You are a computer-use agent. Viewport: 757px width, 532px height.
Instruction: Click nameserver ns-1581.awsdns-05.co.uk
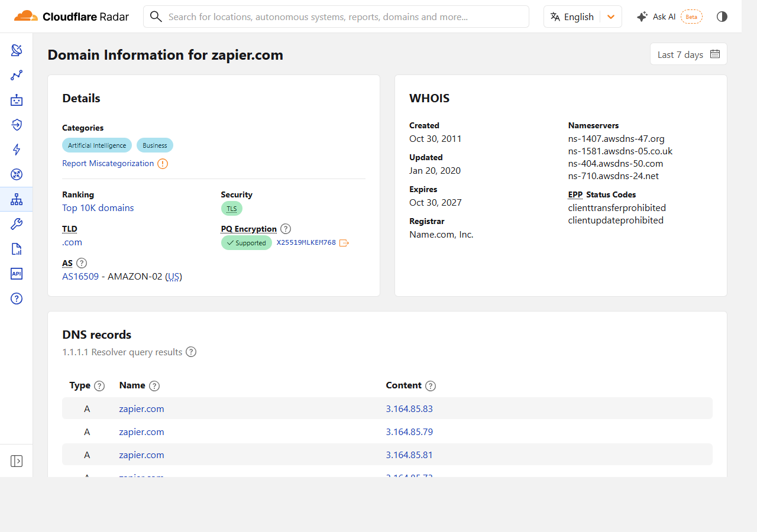point(620,151)
